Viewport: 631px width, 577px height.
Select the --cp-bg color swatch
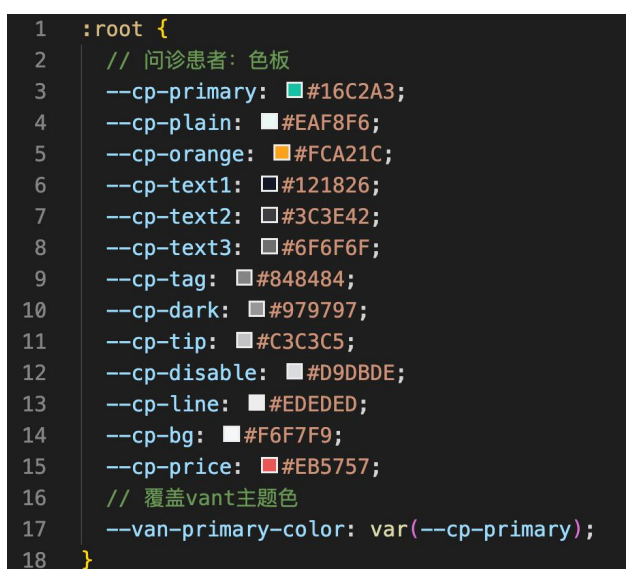pyautogui.click(x=231, y=434)
